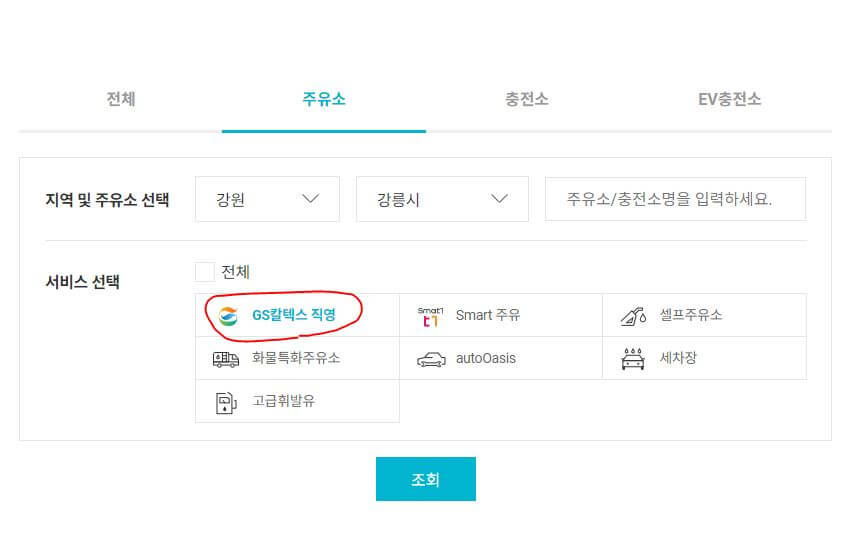Click the 조회 search button

[426, 479]
